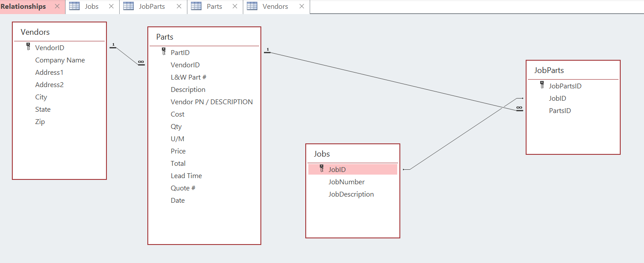Select Zip field in Vendors

pos(40,122)
